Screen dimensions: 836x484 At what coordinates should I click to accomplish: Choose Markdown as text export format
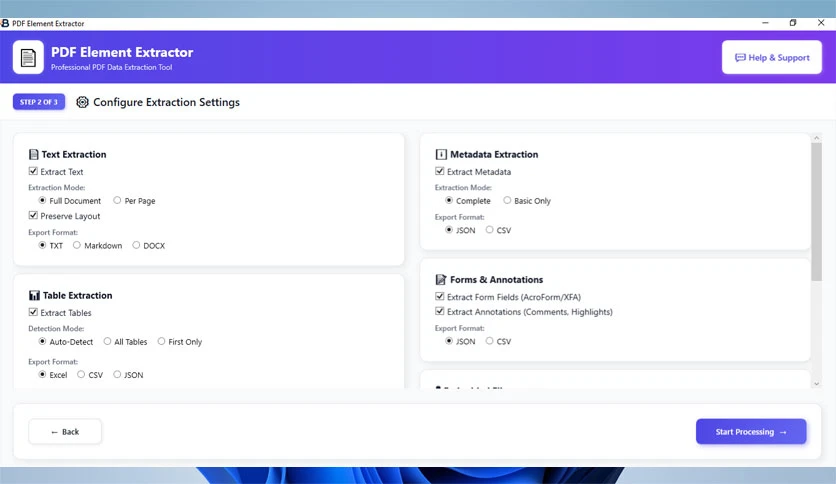point(77,245)
